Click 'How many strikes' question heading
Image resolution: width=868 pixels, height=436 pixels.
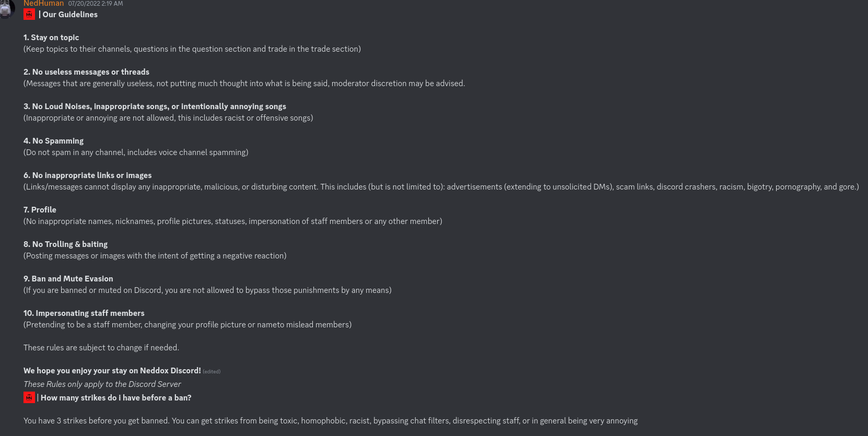click(x=116, y=398)
